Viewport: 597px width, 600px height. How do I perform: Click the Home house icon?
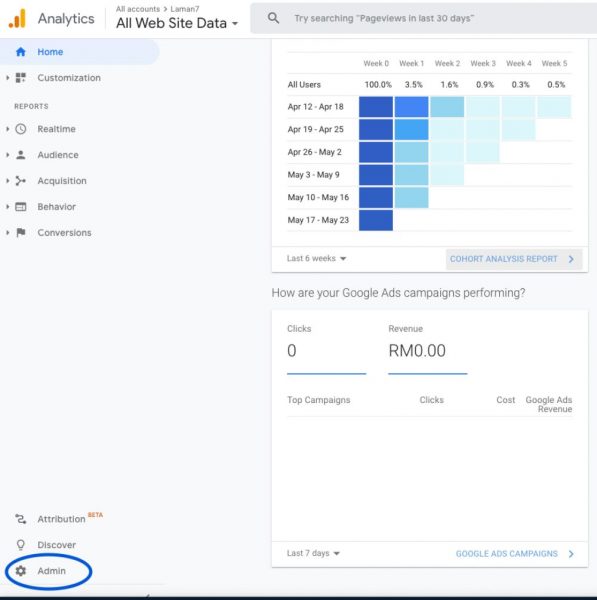pyautogui.click(x=21, y=52)
